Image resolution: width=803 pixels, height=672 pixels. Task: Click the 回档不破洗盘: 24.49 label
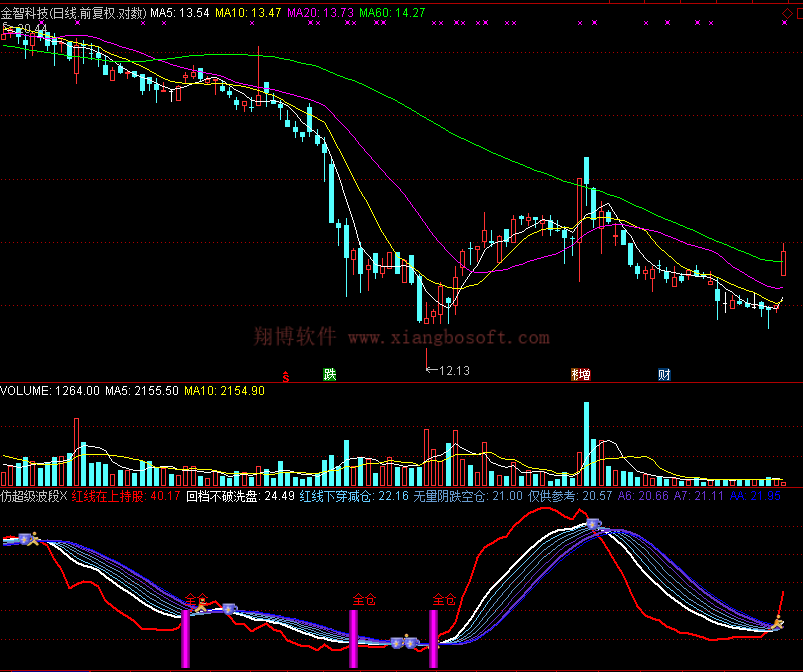pos(240,496)
